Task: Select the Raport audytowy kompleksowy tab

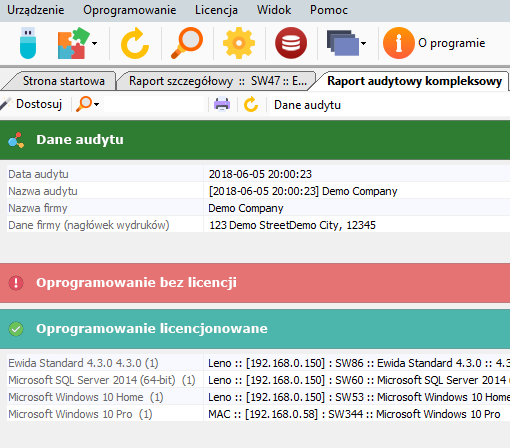Action: pos(414,81)
